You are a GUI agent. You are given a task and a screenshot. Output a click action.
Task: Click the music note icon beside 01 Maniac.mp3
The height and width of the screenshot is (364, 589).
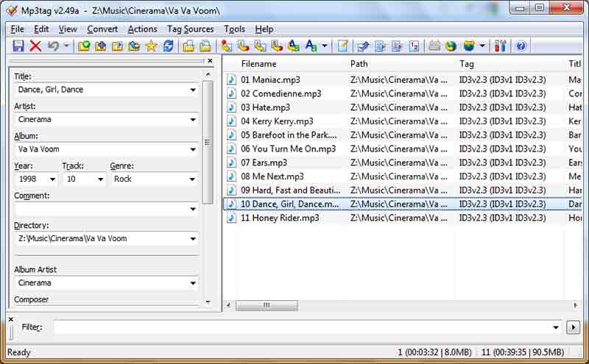click(x=231, y=79)
